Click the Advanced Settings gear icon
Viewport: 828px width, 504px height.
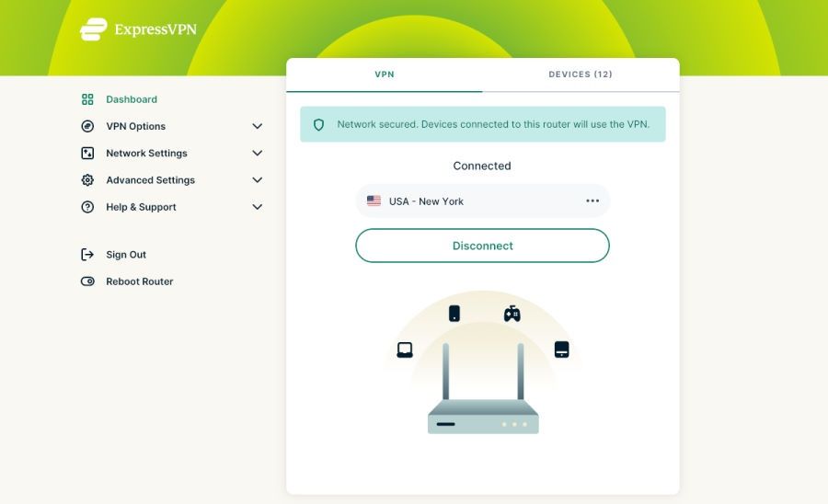click(x=87, y=180)
